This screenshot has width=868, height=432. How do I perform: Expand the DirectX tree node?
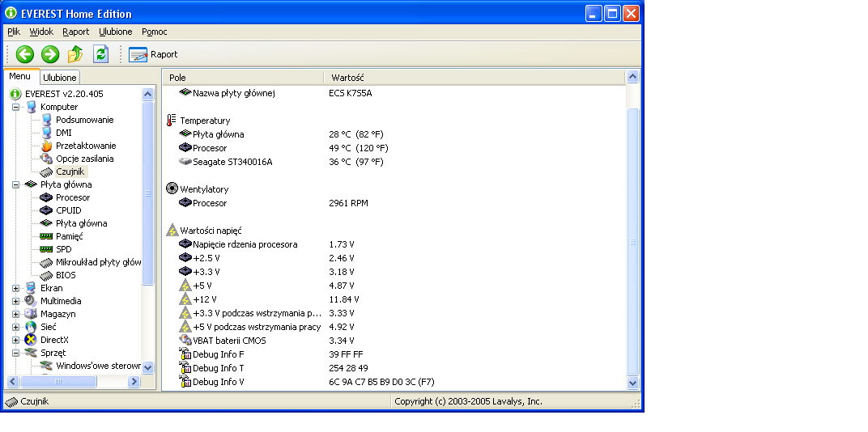tap(15, 340)
